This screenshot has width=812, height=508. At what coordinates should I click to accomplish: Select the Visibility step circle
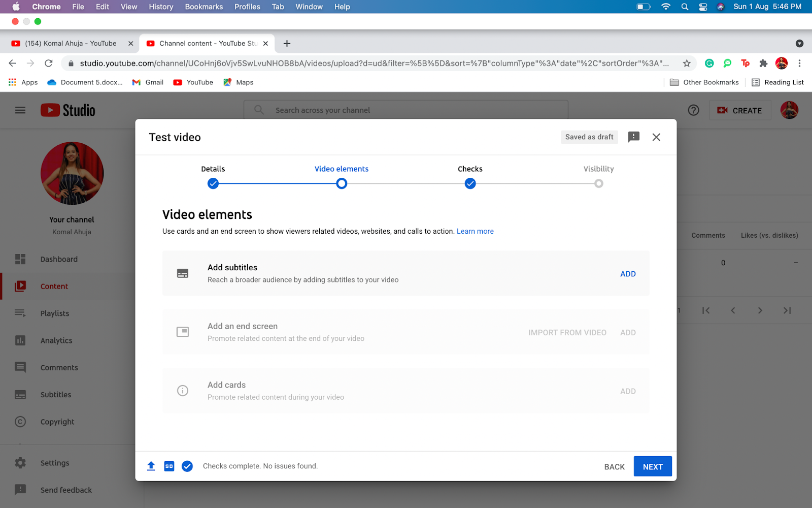point(599,183)
